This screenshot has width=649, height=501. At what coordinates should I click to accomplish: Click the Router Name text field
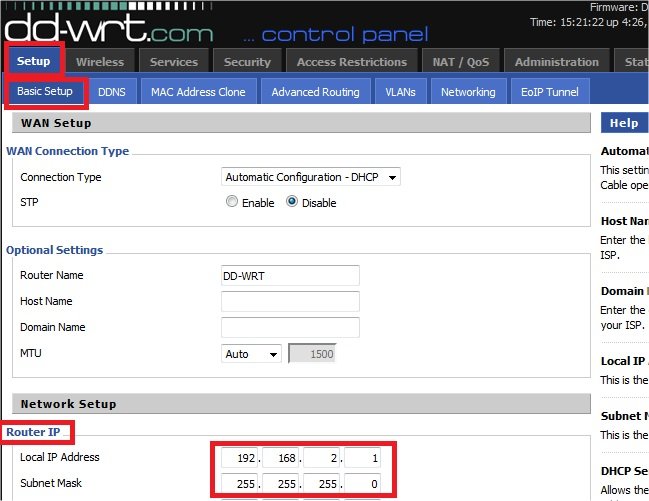point(290,276)
